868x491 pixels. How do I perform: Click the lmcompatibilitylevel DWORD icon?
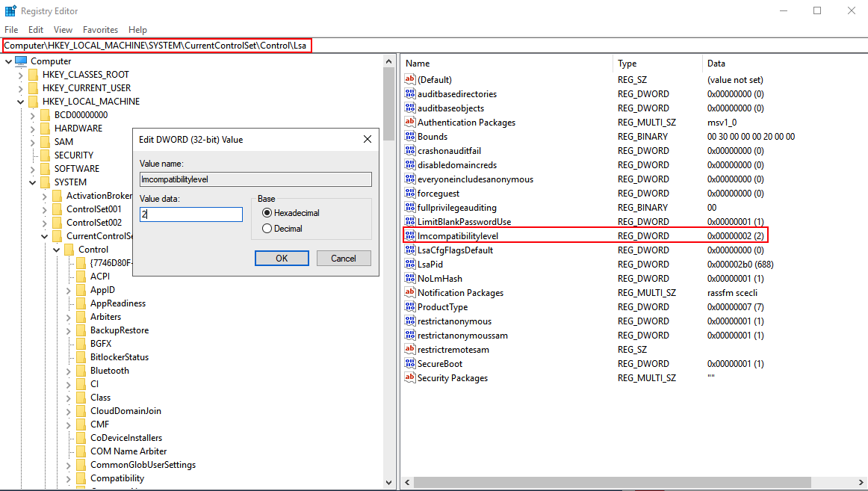click(409, 236)
